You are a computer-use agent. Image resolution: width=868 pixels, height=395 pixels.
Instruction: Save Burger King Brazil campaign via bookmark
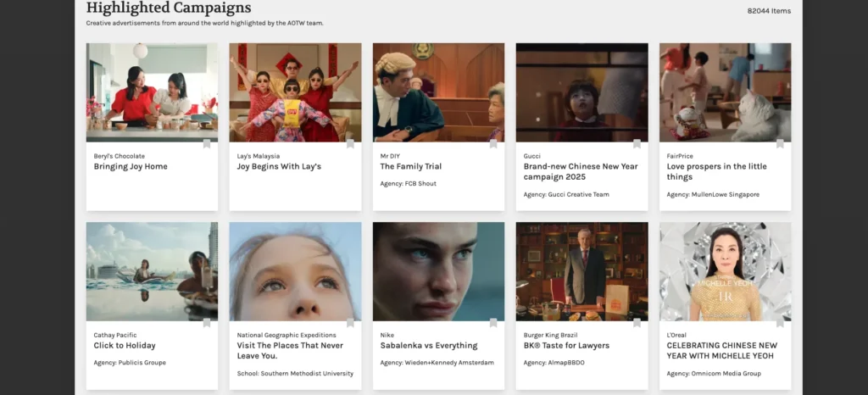637,323
